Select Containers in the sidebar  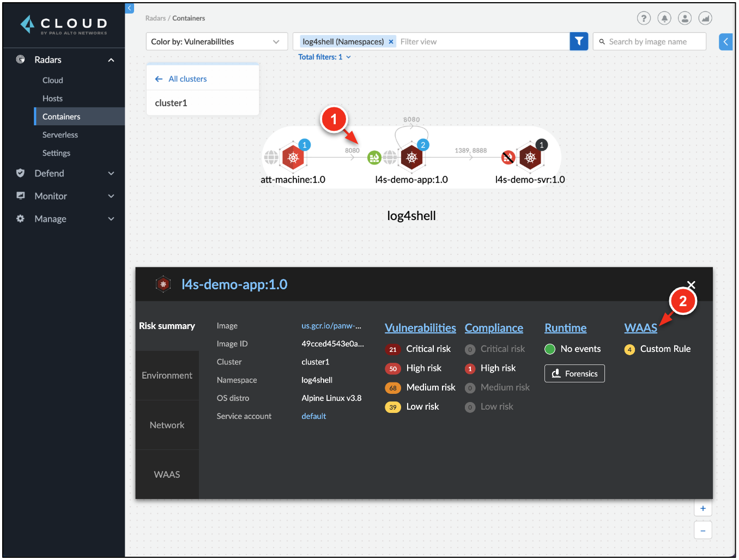pyautogui.click(x=80, y=117)
